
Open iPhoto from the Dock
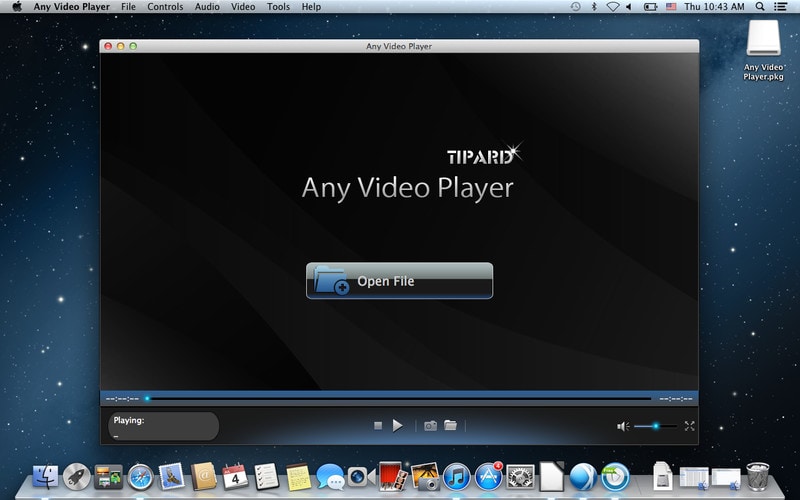click(425, 477)
